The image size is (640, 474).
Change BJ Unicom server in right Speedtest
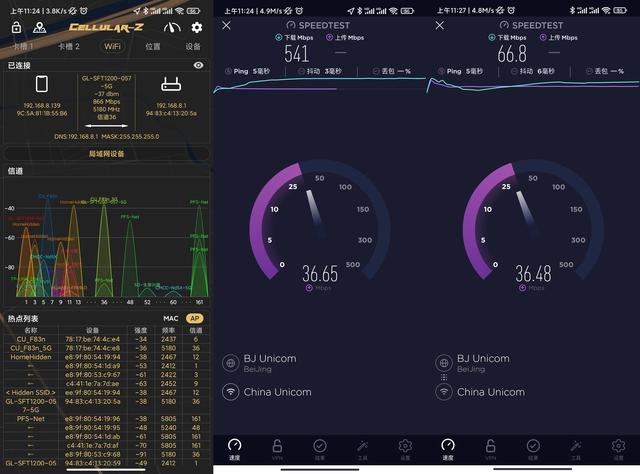pos(483,363)
